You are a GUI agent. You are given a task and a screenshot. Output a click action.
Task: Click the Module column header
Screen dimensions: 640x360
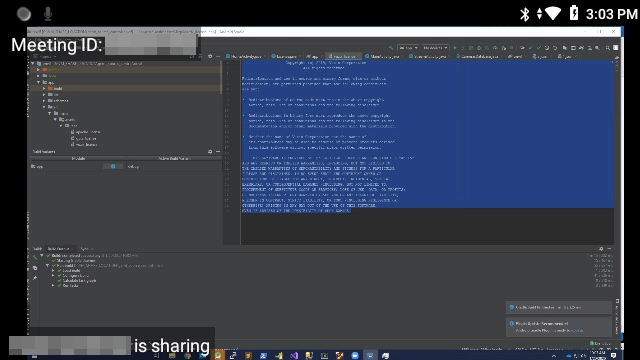pos(78,158)
